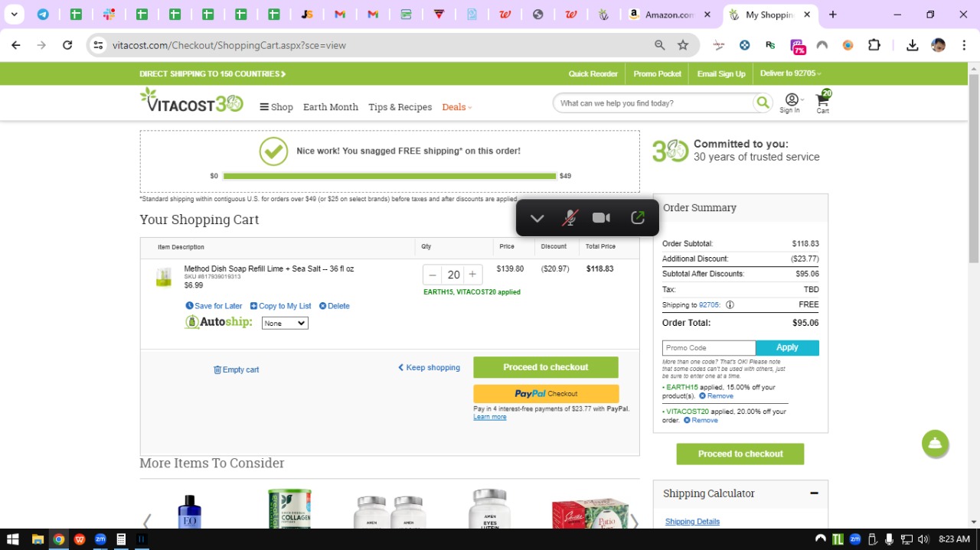This screenshot has height=550, width=980.
Task: Toggle video camera in floating call bar
Action: (601, 218)
